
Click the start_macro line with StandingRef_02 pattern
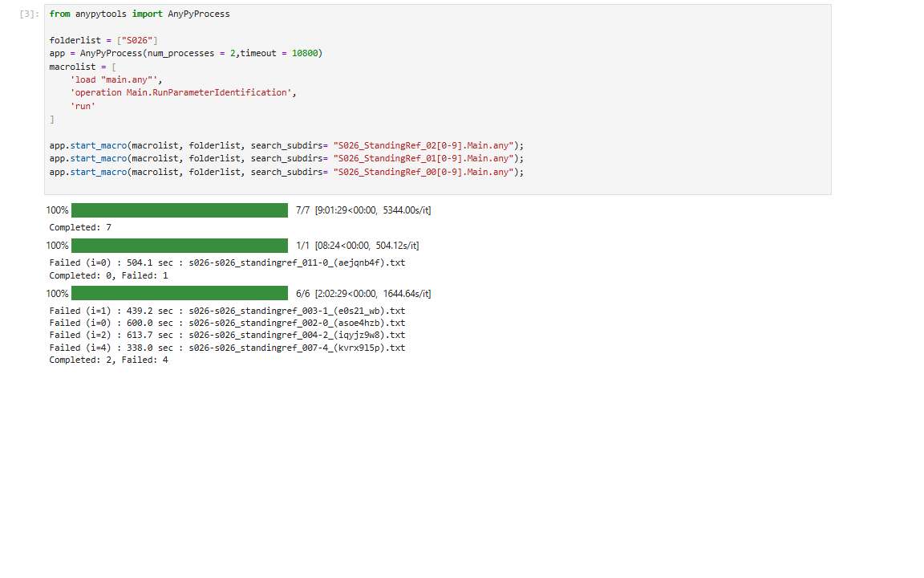coord(286,145)
